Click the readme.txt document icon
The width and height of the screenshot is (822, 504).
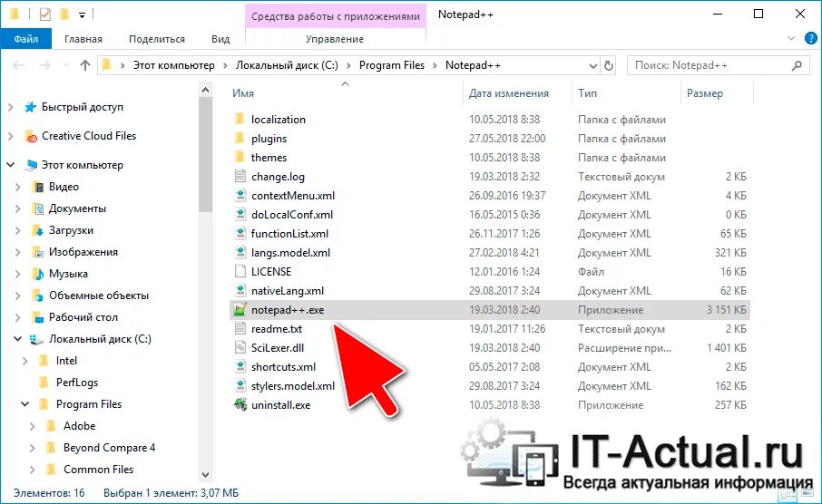[x=240, y=328]
